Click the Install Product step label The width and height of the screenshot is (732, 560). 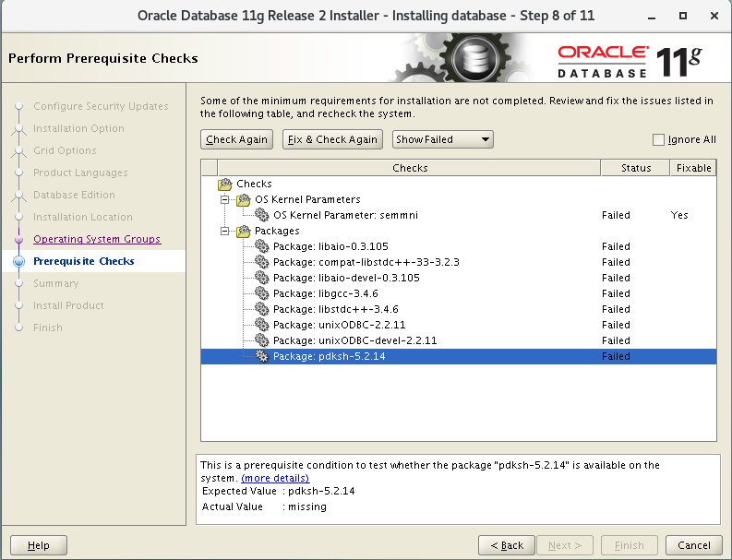(68, 305)
